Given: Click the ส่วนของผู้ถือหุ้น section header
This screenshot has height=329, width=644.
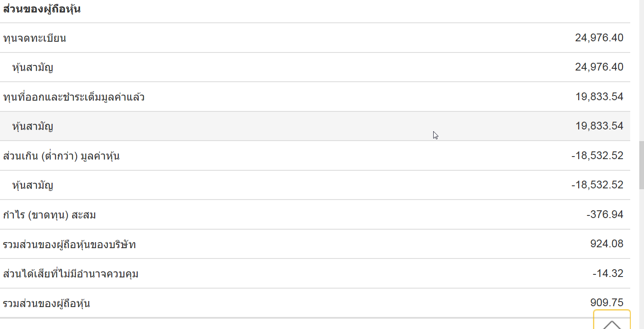Looking at the screenshot, I should coord(42,9).
